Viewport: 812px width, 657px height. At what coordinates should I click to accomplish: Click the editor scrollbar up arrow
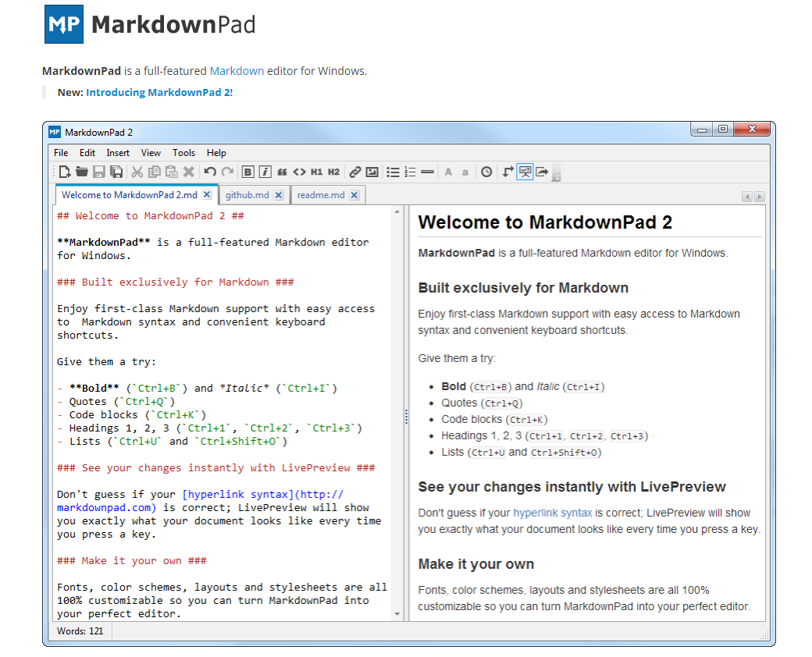(x=397, y=211)
